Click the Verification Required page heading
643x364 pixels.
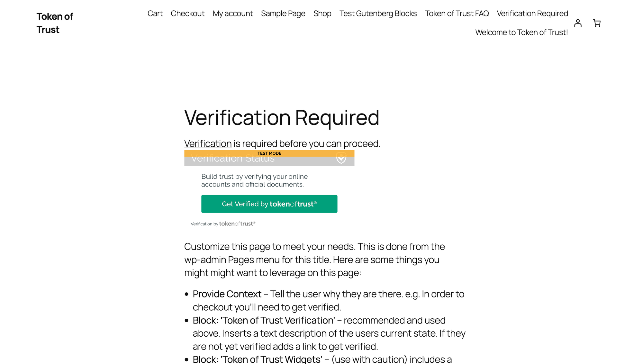click(282, 117)
